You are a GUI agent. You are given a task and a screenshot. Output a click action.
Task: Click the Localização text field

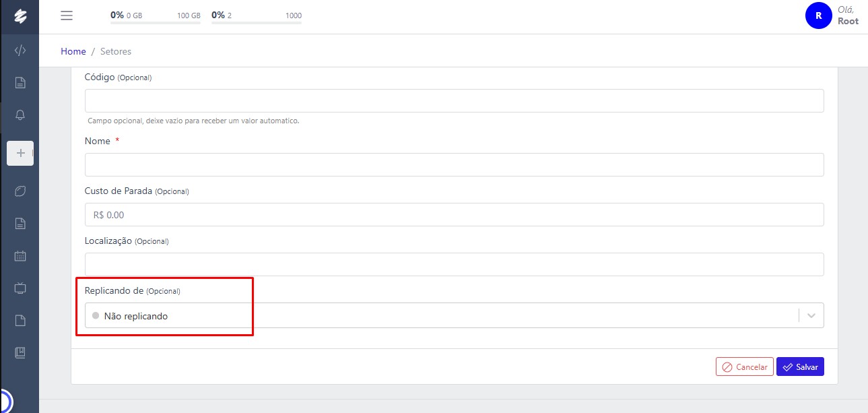(x=454, y=264)
